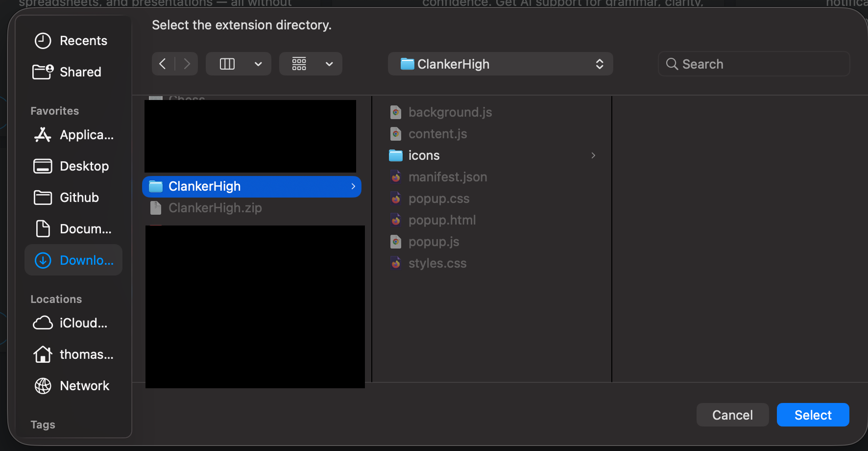868x451 pixels.
Task: Open Documents in the sidebar
Action: (x=73, y=229)
